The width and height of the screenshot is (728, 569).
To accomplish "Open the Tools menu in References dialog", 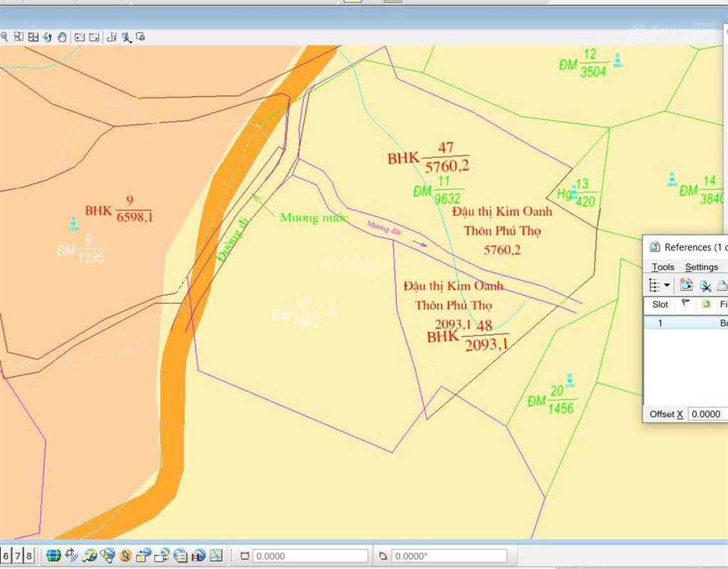I will tap(663, 267).
